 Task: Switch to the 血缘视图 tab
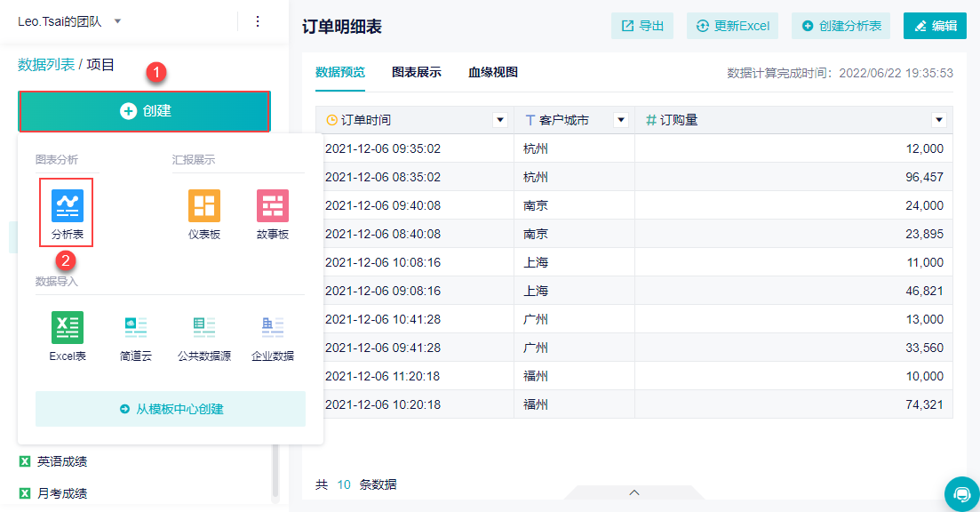click(493, 72)
